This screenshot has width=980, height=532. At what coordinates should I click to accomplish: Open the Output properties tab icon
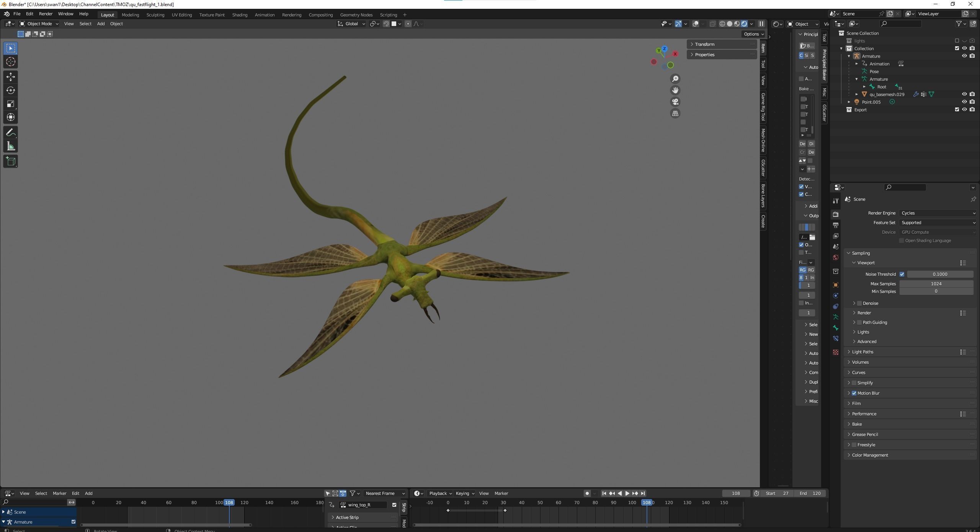(x=836, y=225)
